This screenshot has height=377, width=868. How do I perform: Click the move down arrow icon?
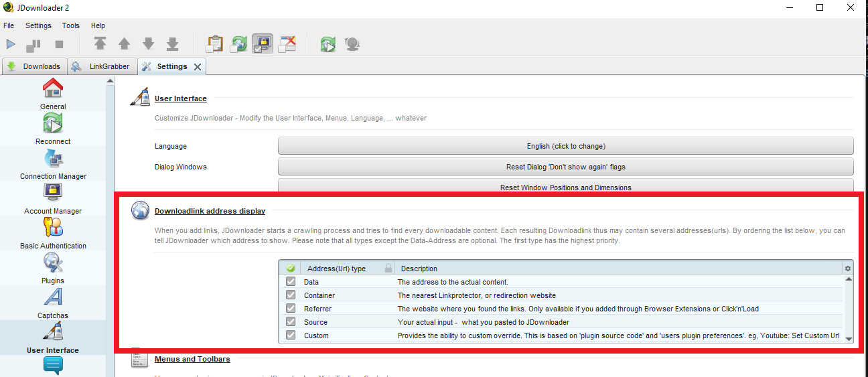coord(148,44)
